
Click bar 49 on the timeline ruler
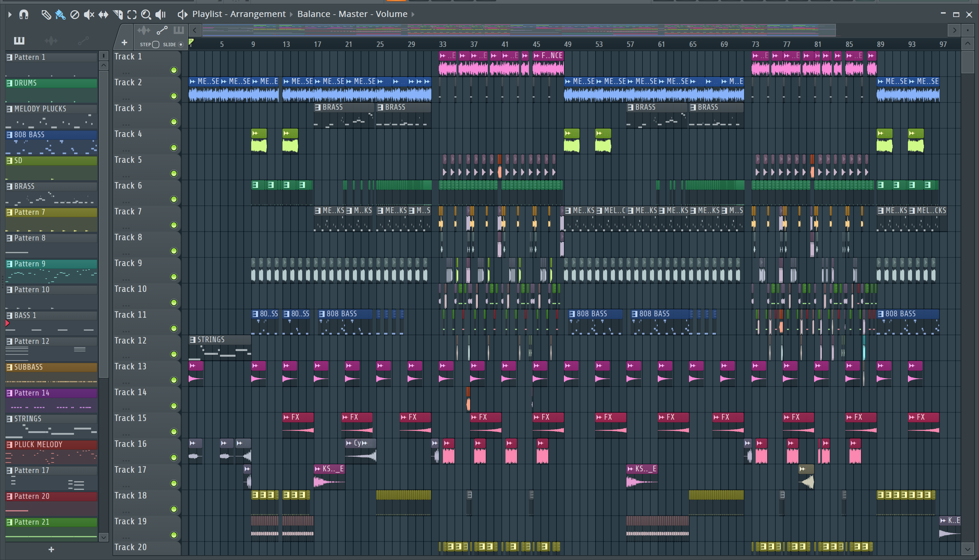[x=568, y=44]
